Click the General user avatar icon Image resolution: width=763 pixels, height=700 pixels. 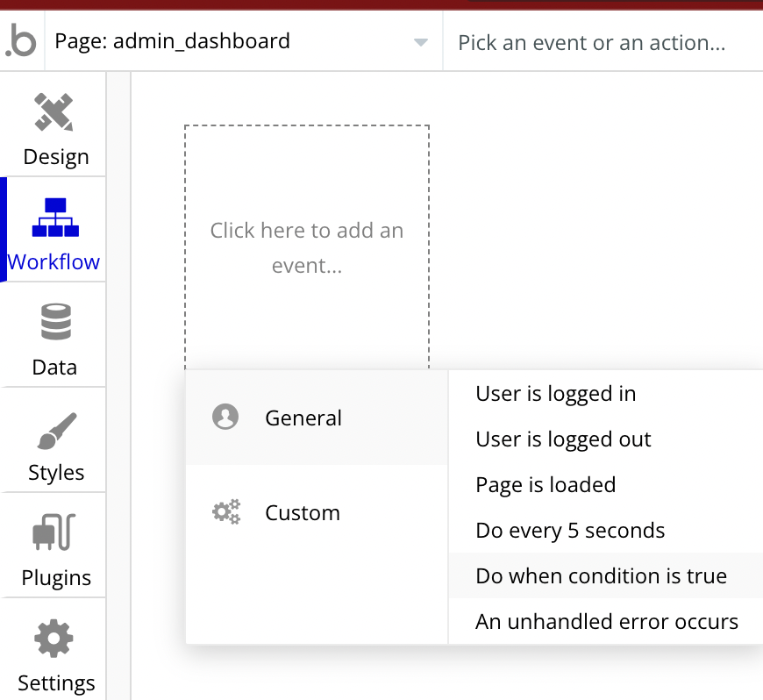[225, 417]
